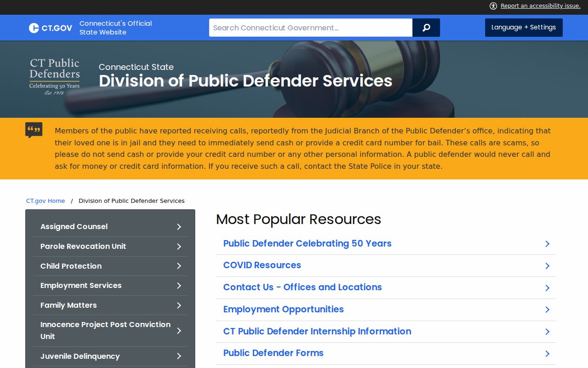This screenshot has height=368, width=588.
Task: Click the search magnifier button
Action: click(x=426, y=28)
